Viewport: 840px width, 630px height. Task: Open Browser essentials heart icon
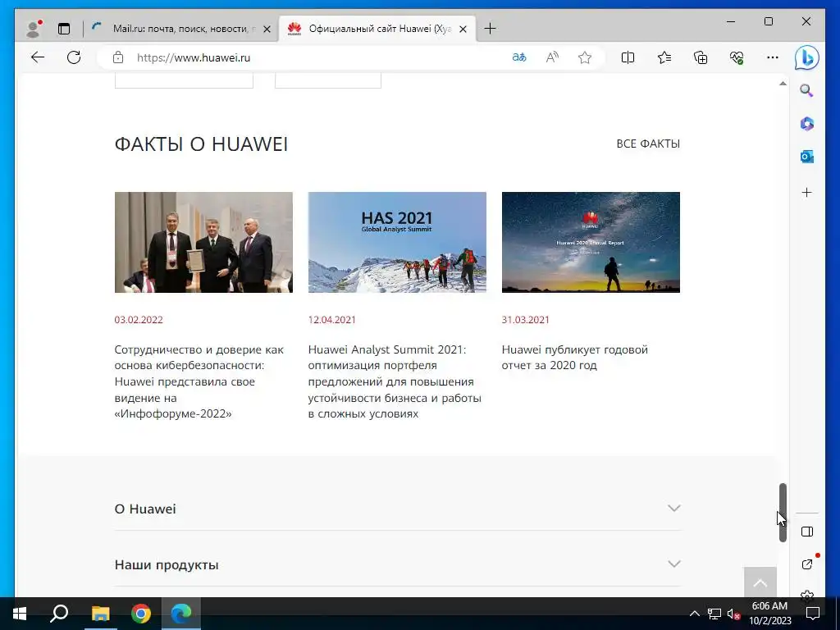pyautogui.click(x=737, y=57)
